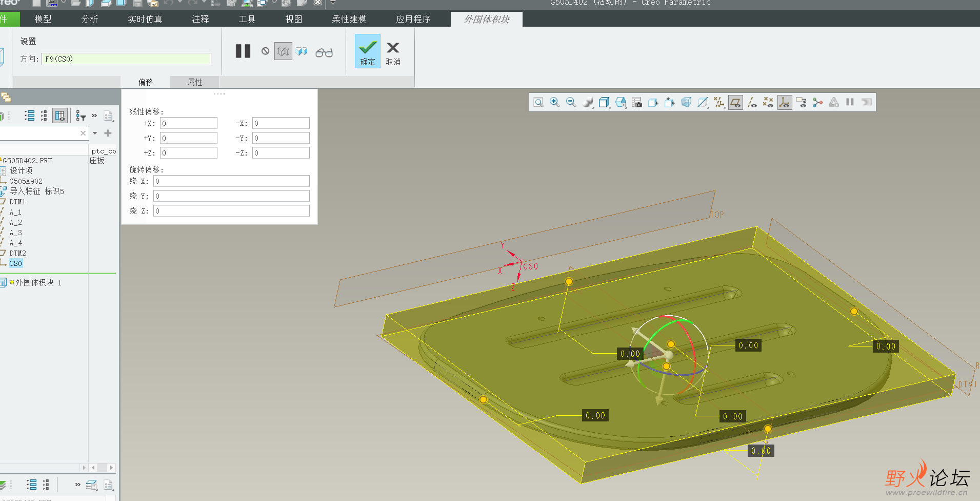Open the 柔性建模 ribbon tab
The image size is (980, 501).
point(349,19)
